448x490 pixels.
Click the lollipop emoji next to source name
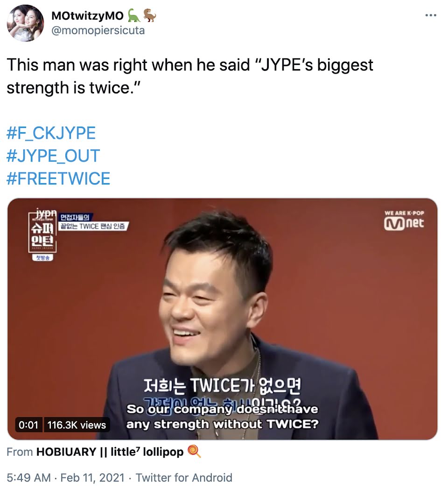click(x=194, y=452)
